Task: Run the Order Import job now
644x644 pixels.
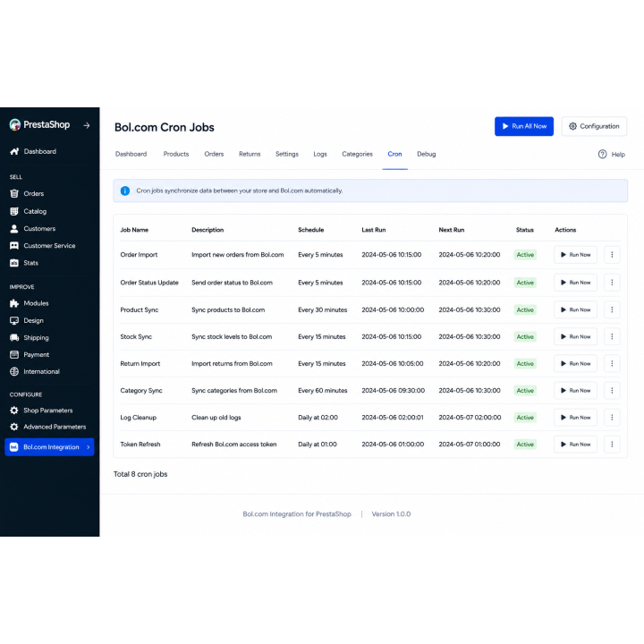Action: coord(575,255)
